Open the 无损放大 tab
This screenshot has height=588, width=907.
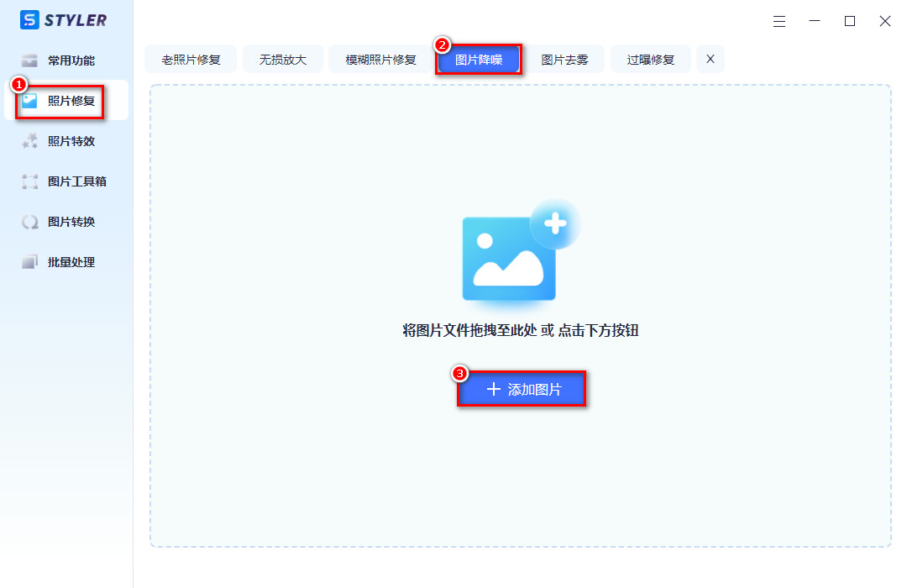(283, 59)
